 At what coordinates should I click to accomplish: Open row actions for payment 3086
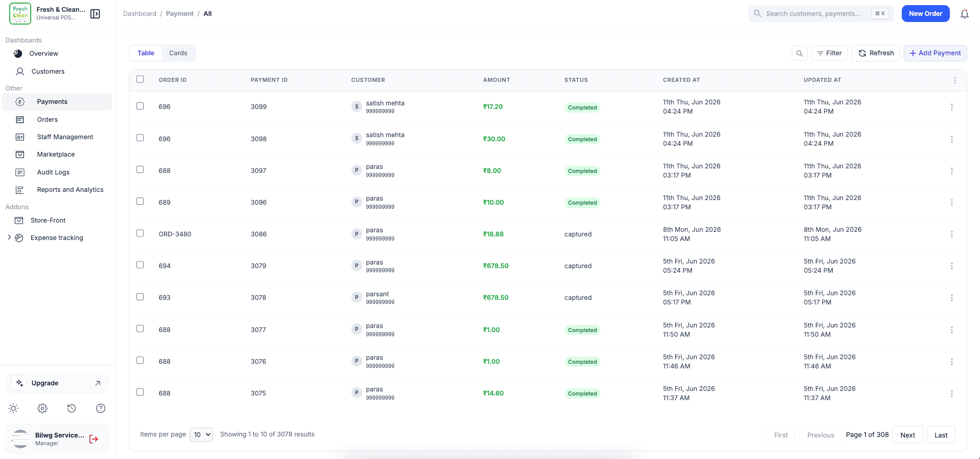[952, 234]
